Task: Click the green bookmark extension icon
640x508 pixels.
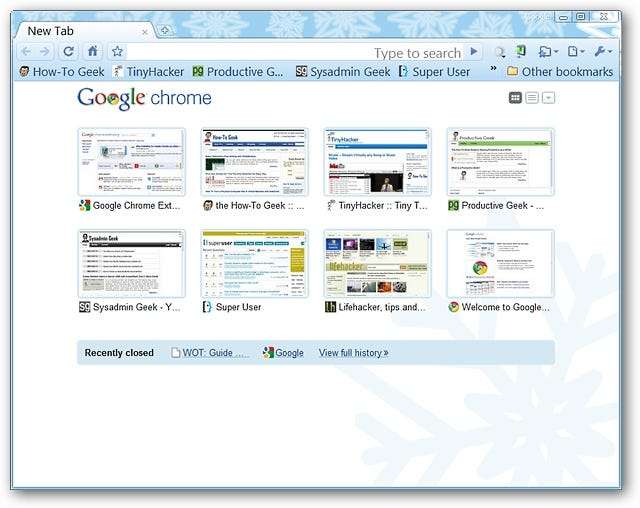Action: 521,51
